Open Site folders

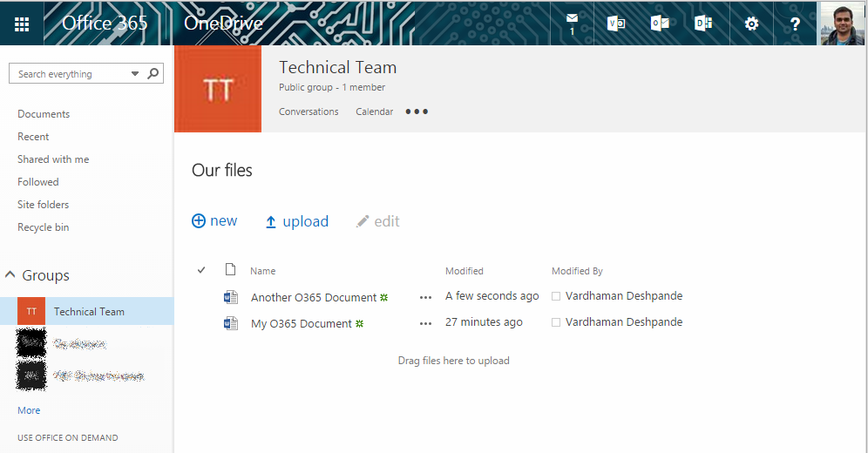click(x=44, y=205)
